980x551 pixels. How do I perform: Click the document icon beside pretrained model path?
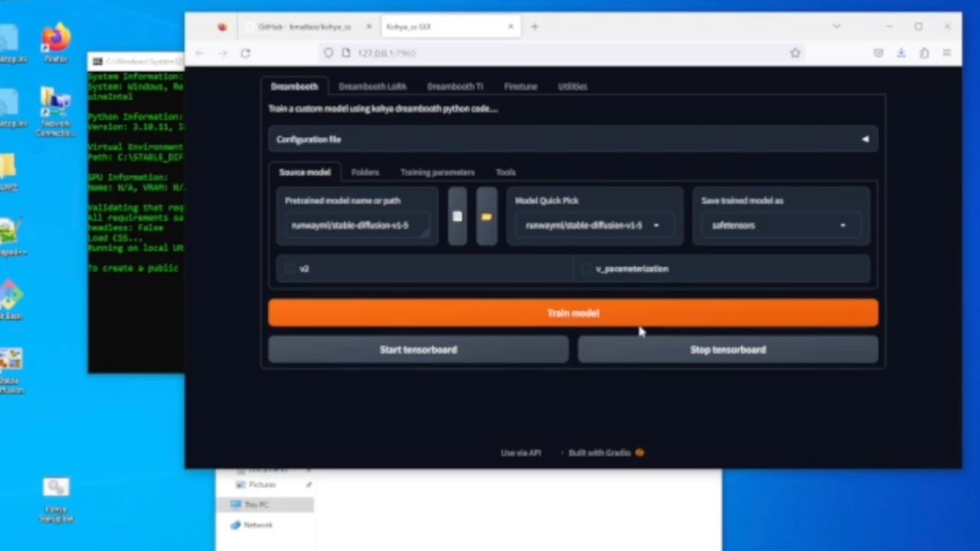click(x=457, y=217)
